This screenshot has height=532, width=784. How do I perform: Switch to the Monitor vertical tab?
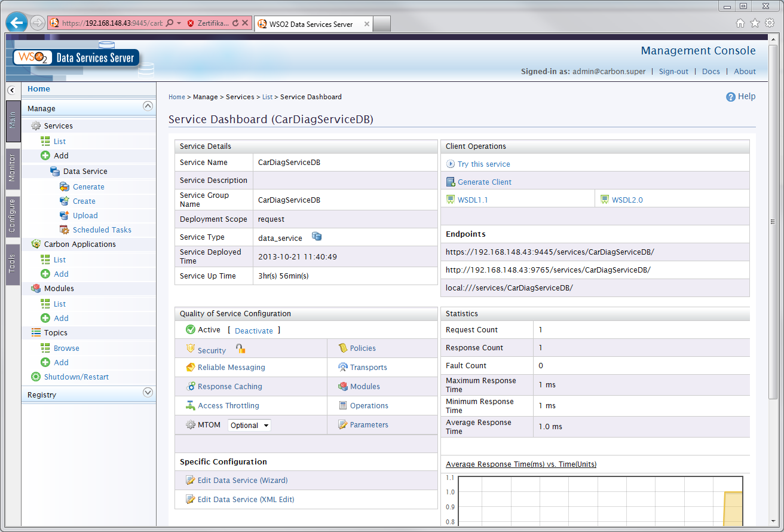click(13, 169)
